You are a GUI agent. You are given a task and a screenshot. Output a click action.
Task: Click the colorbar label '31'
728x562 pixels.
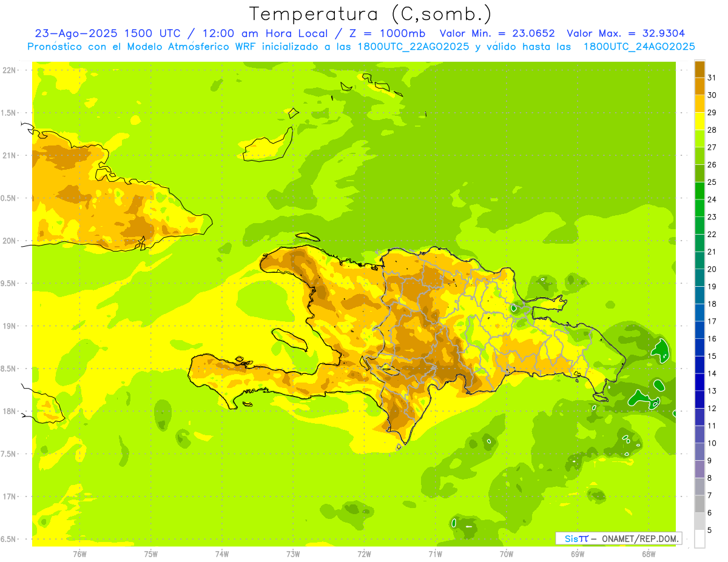tap(712, 78)
